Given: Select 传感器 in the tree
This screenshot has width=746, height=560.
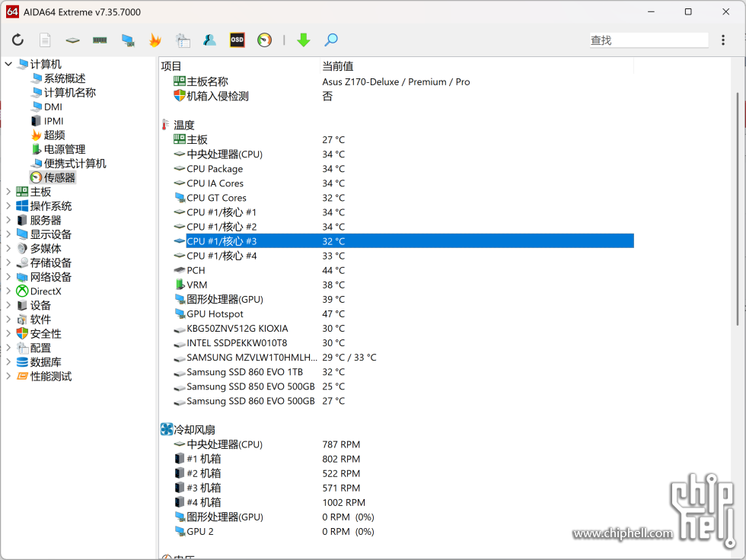Looking at the screenshot, I should click(53, 177).
